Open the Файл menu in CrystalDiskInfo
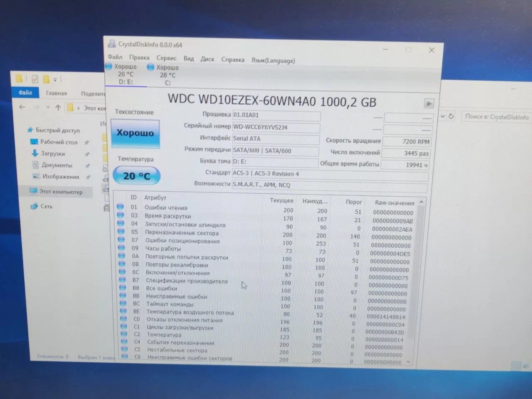The image size is (532, 399). (115, 57)
